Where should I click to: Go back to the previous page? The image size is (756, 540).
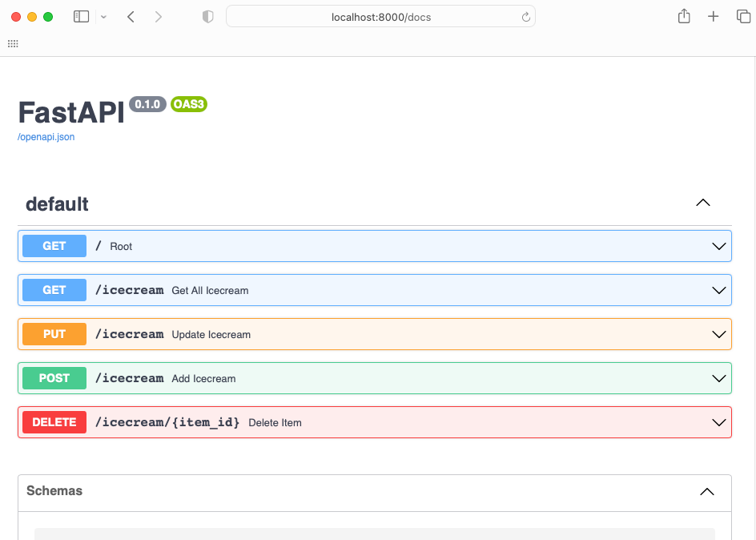click(x=131, y=17)
